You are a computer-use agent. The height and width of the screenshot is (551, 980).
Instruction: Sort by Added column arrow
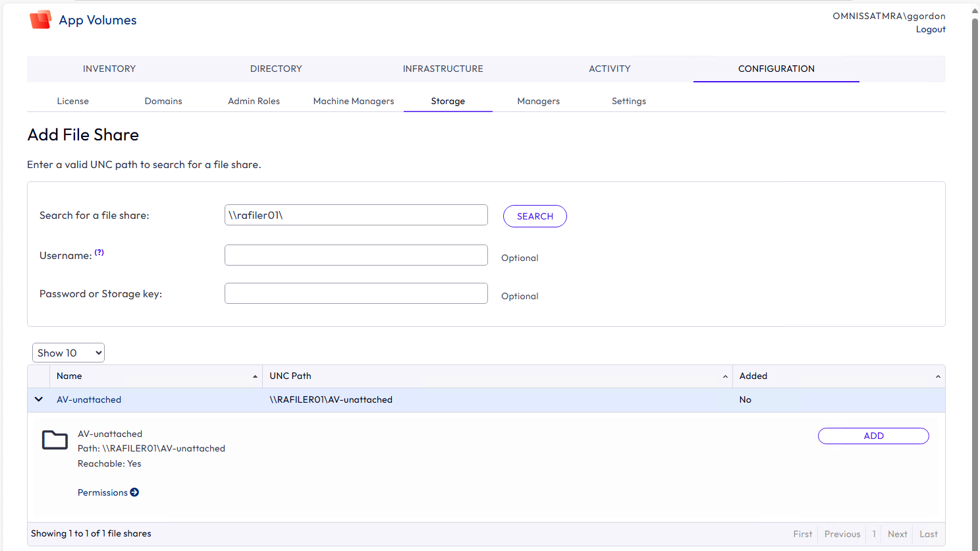pos(938,376)
